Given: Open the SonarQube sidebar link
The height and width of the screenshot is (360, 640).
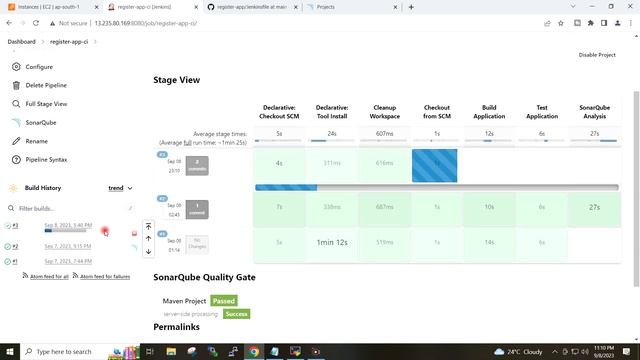Looking at the screenshot, I should 41,122.
